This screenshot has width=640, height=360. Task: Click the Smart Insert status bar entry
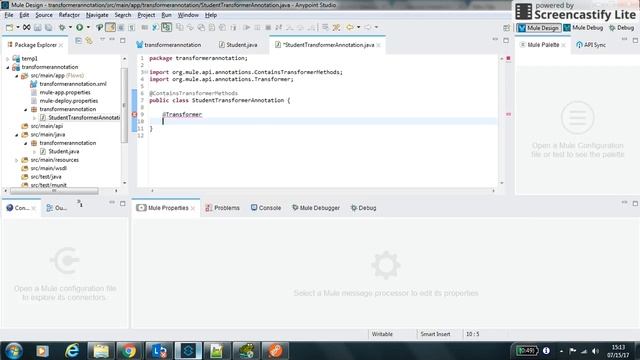435,334
